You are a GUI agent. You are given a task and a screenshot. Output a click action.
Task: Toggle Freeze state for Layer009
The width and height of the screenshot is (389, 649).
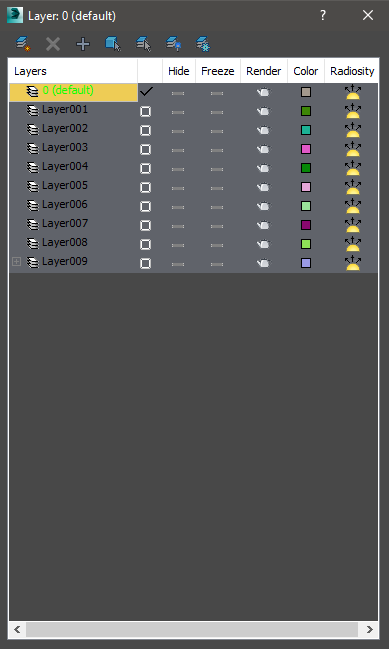point(217,264)
